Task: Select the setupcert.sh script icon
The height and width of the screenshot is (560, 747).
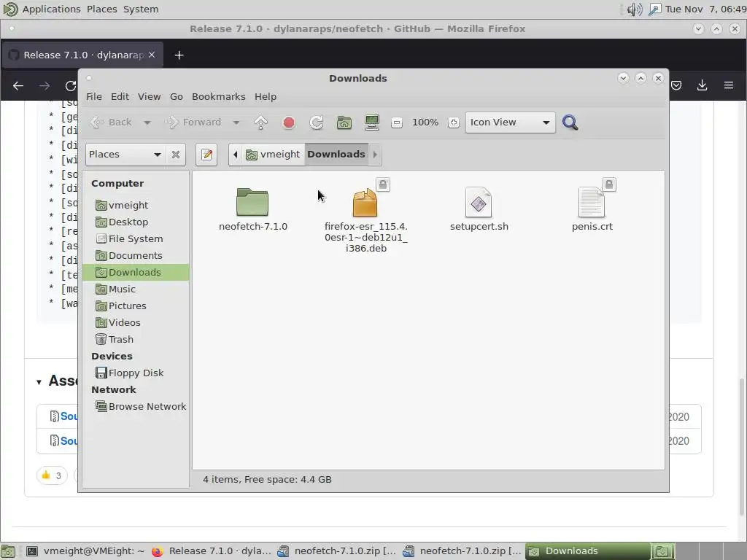Action: [x=479, y=202]
